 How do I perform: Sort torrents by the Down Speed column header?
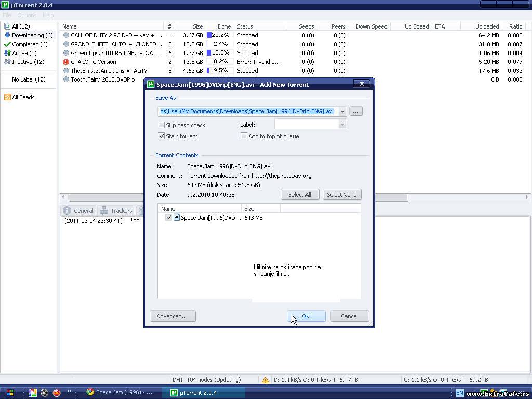[369, 26]
